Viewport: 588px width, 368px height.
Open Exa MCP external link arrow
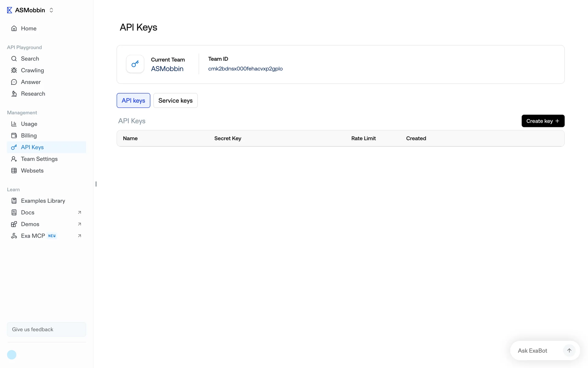80,236
